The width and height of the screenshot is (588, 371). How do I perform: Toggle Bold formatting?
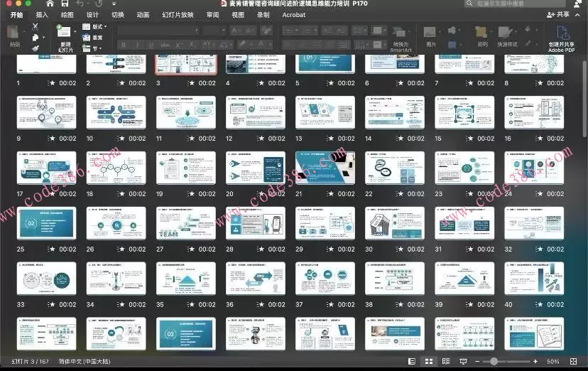point(124,45)
